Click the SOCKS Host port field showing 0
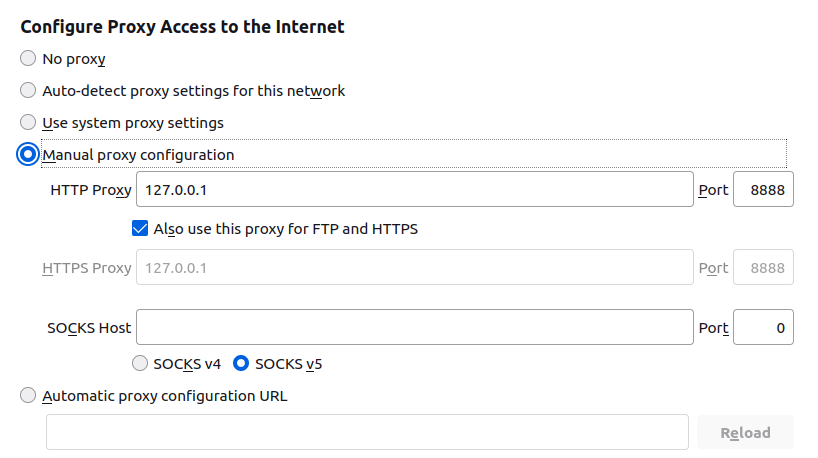This screenshot has height=458, width=818. coord(763,327)
